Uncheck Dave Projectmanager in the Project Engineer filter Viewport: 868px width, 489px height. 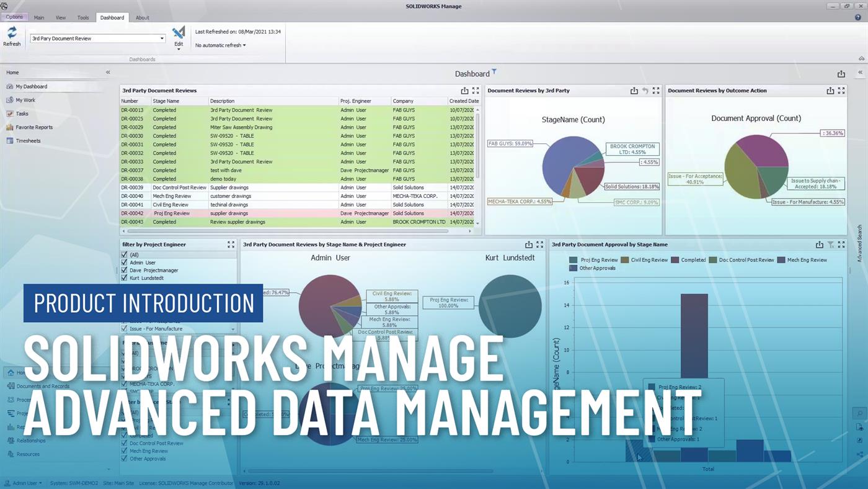tap(124, 270)
